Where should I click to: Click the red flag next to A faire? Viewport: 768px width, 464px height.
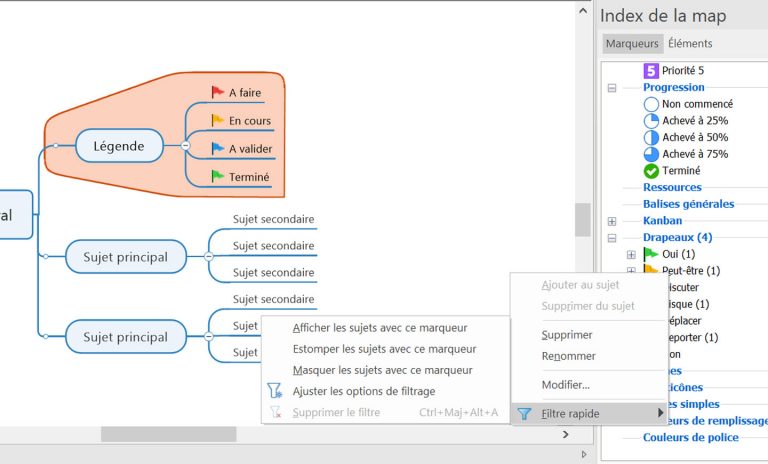pyautogui.click(x=217, y=92)
